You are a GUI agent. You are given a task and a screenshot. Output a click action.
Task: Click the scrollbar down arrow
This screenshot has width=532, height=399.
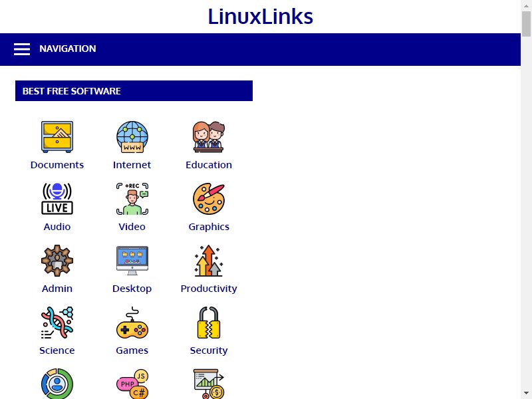526,394
